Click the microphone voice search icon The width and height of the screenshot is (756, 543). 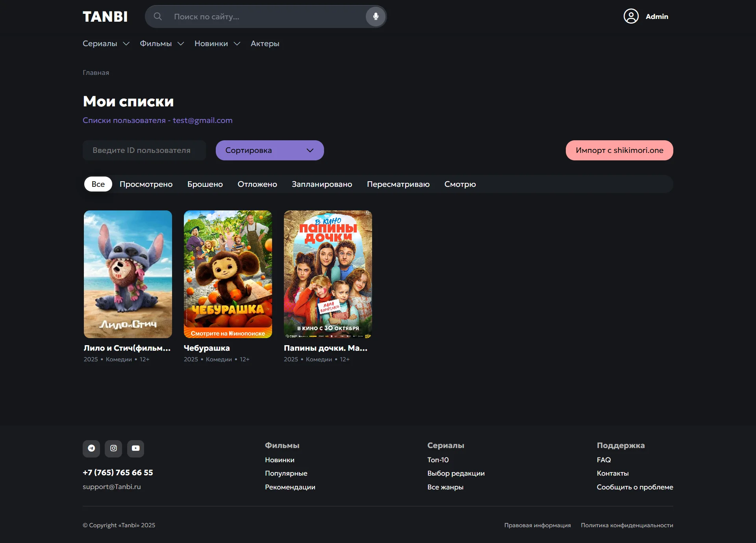[376, 17]
